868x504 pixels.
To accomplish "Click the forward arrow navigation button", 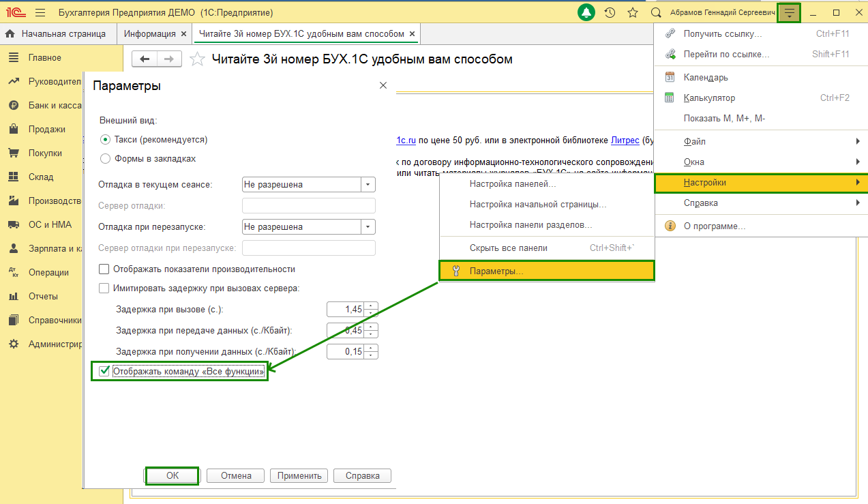I will (x=170, y=59).
